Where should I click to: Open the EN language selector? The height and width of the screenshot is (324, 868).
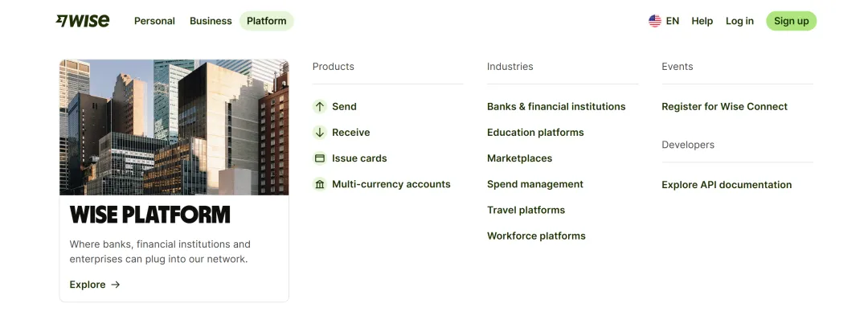[x=664, y=21]
